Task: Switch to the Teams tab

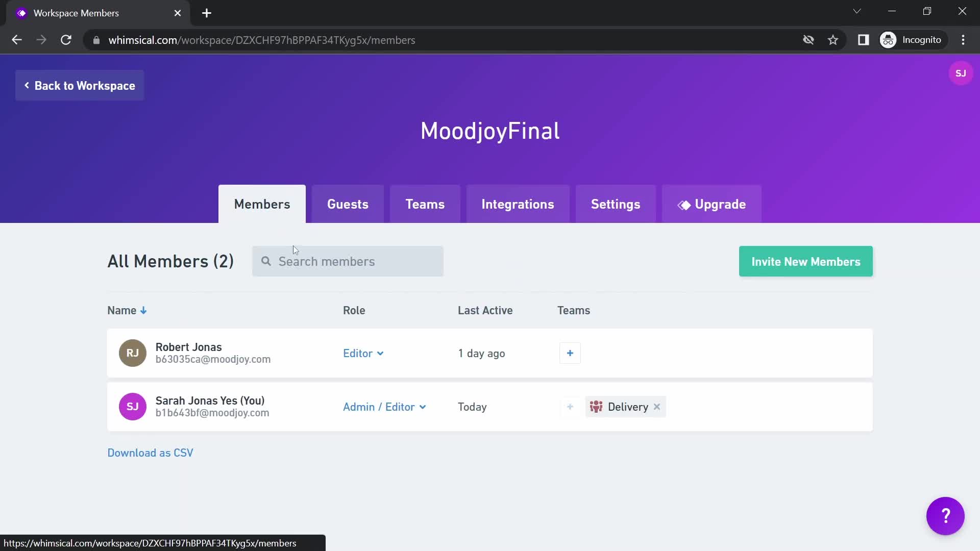Action: click(x=425, y=204)
